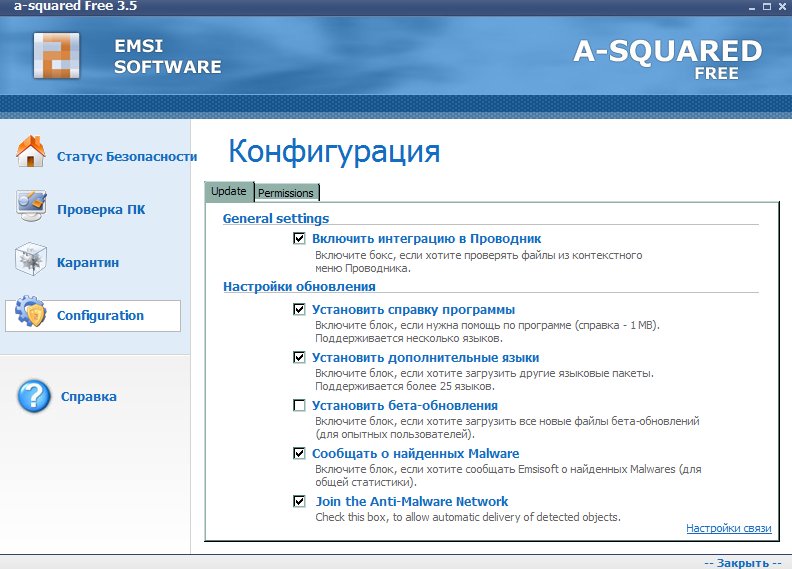Enable Установить бета-обновления checkbox
Viewport: 792px width, 569px height.
click(299, 405)
